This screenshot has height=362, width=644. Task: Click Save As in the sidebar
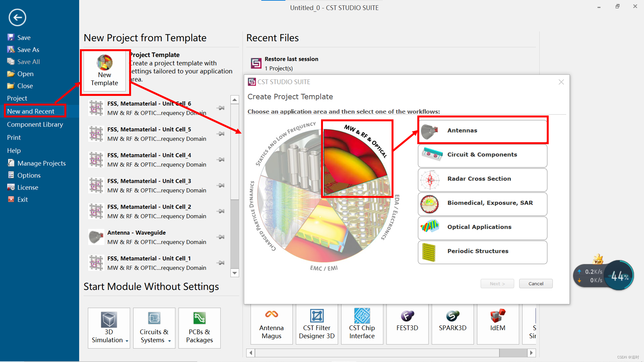point(23,50)
